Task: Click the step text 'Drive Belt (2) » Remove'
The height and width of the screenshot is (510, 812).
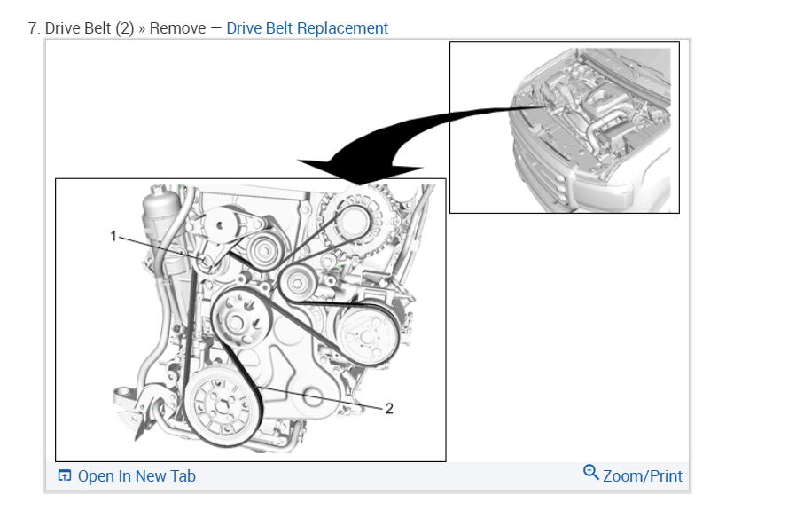Action: pos(125,28)
